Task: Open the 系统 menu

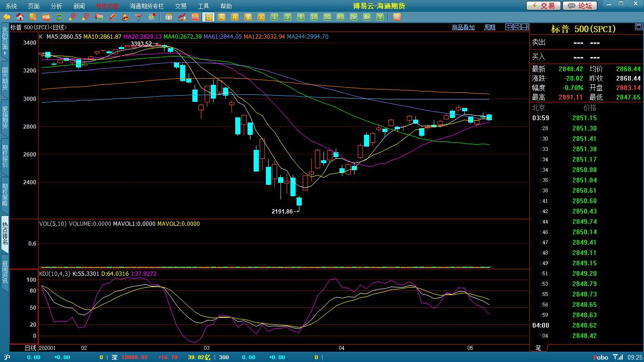Action: (x=11, y=6)
